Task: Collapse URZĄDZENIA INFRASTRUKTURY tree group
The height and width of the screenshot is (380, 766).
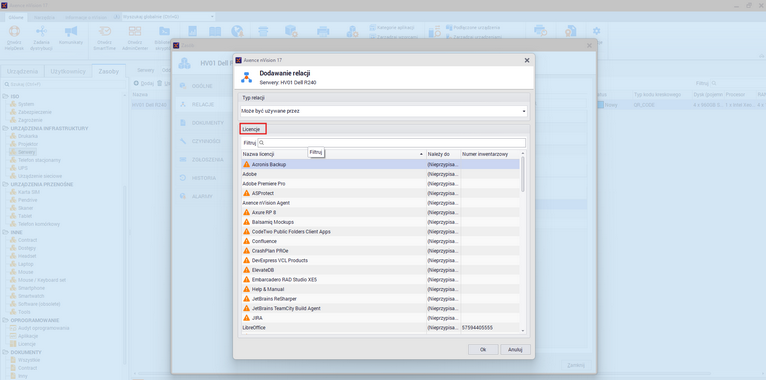Action: 5,128
